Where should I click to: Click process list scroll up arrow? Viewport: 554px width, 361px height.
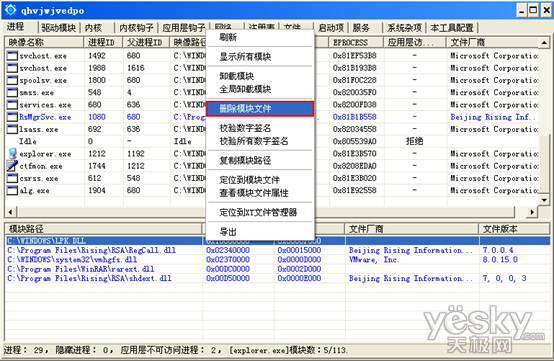pos(544,43)
